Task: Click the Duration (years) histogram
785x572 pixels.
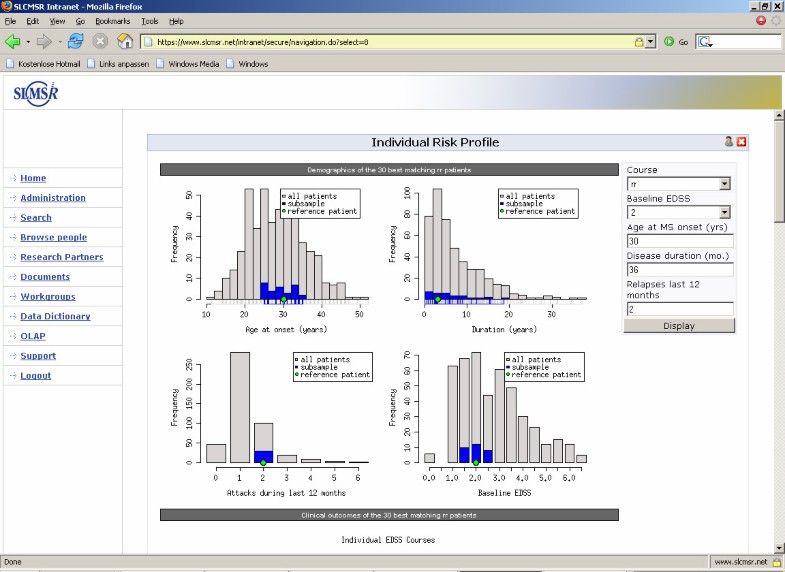Action: point(487,260)
